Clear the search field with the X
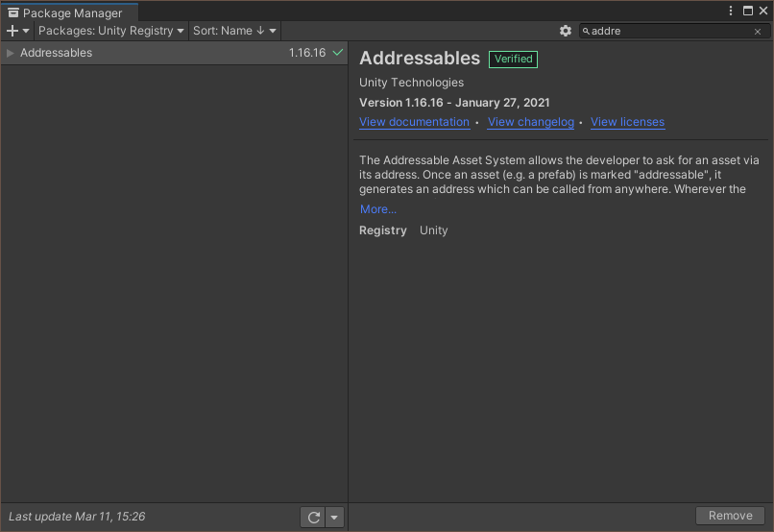Viewport: 774px width, 532px height. tap(758, 32)
